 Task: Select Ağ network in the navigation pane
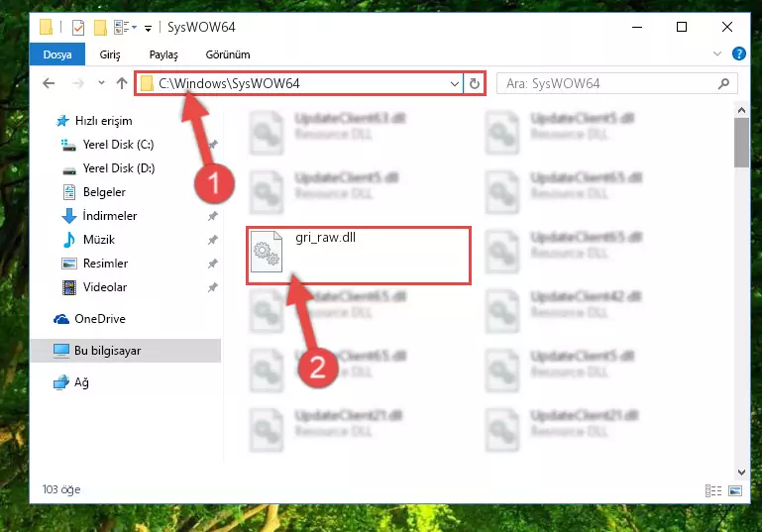(81, 382)
